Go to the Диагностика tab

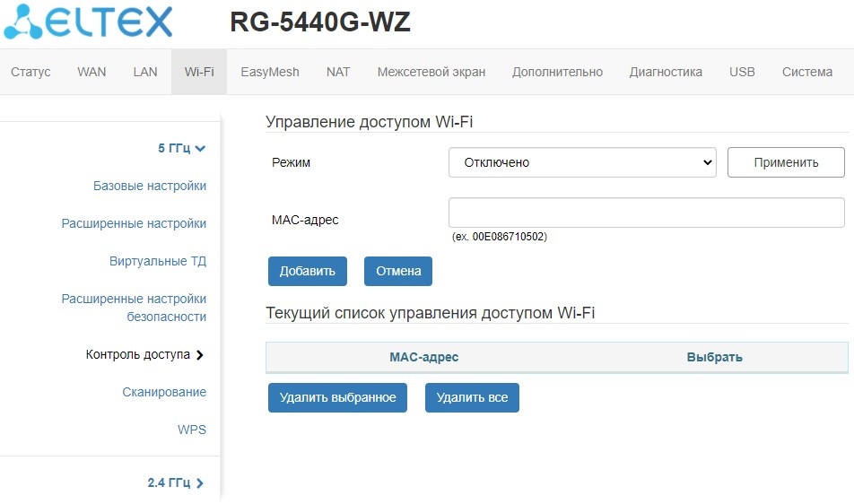pos(666,72)
